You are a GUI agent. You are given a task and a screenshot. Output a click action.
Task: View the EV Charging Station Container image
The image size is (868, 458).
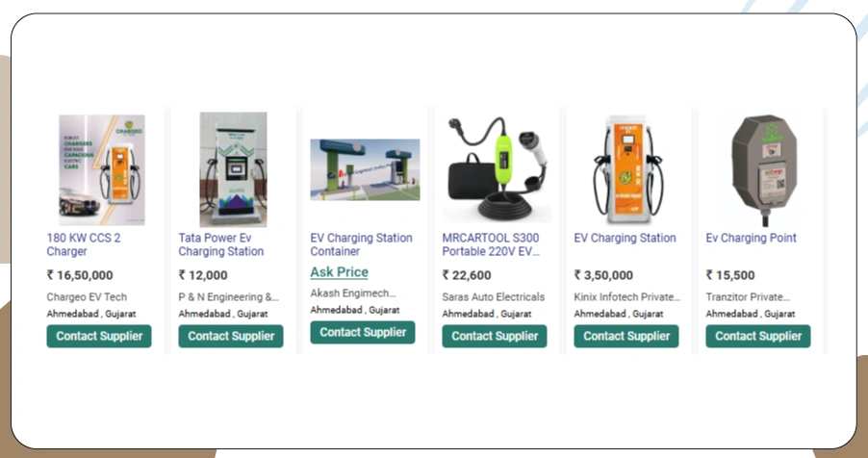[365, 169]
